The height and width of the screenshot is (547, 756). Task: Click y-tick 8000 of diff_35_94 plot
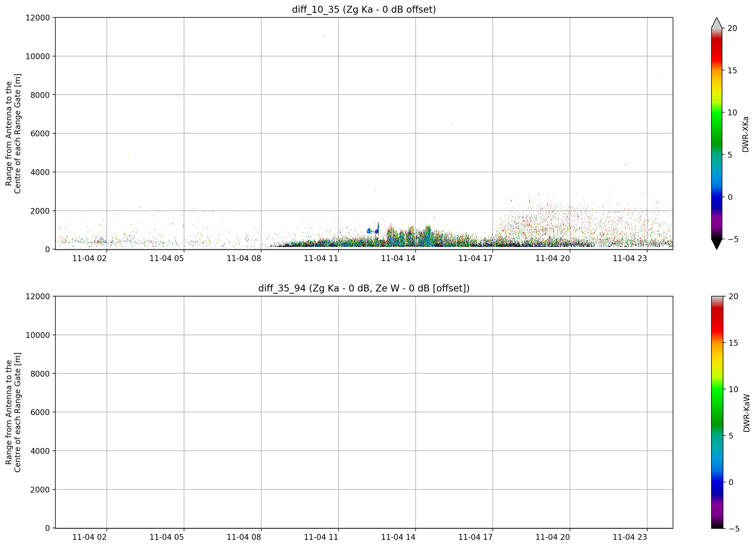(x=40, y=374)
